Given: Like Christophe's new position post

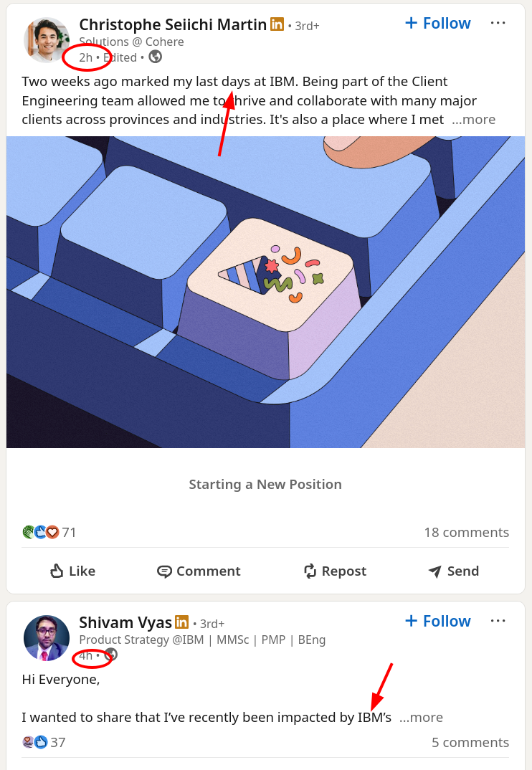Looking at the screenshot, I should click(72, 571).
